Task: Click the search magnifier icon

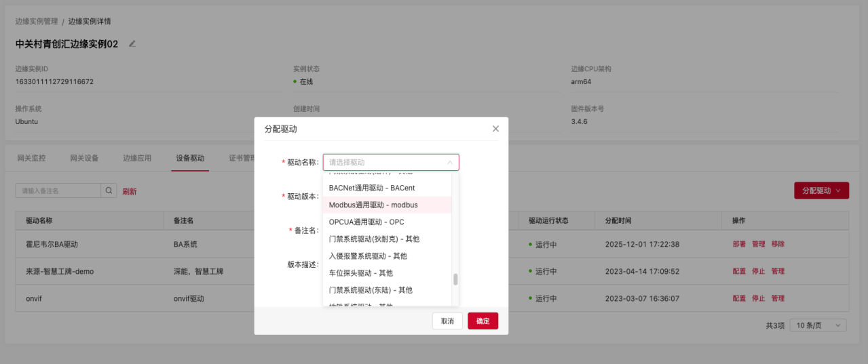Action: coord(109,191)
